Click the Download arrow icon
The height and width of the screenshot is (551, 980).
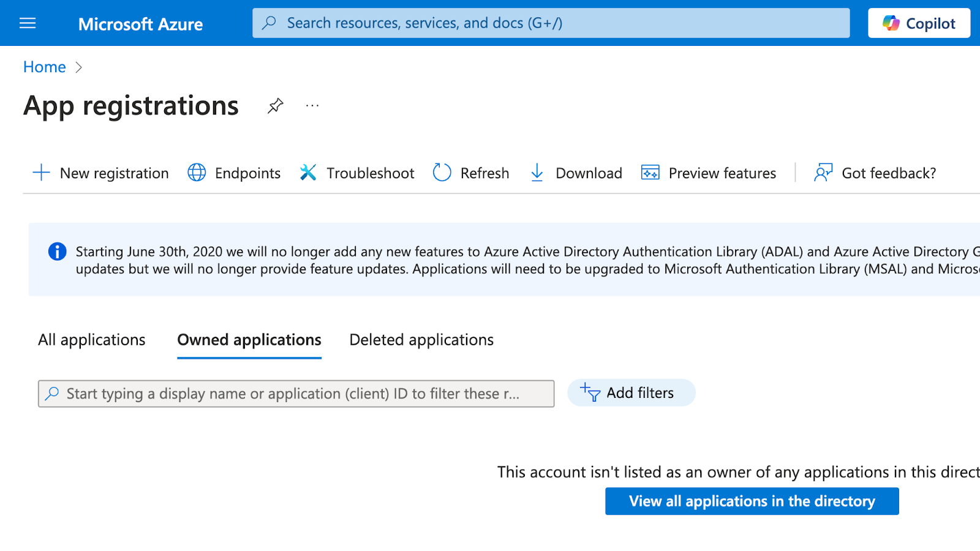coord(537,173)
